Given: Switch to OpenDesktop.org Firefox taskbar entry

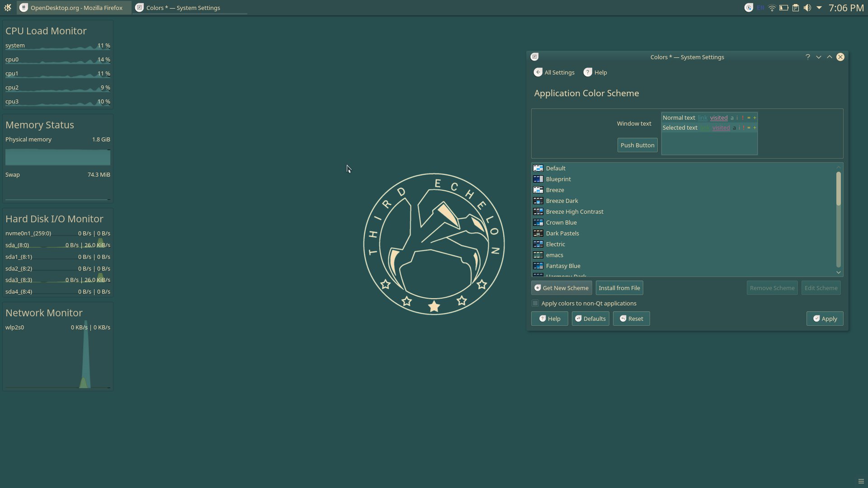Looking at the screenshot, I should [74, 8].
